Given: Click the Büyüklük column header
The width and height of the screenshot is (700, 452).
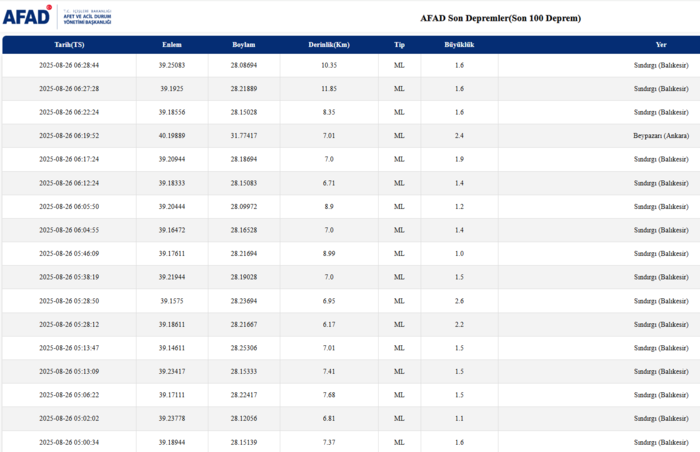Looking at the screenshot, I should click(459, 45).
